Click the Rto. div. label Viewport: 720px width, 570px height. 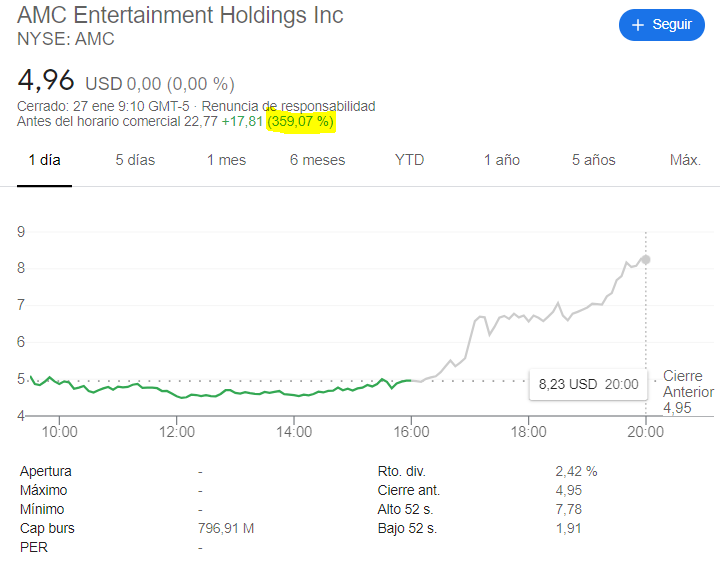click(401, 471)
